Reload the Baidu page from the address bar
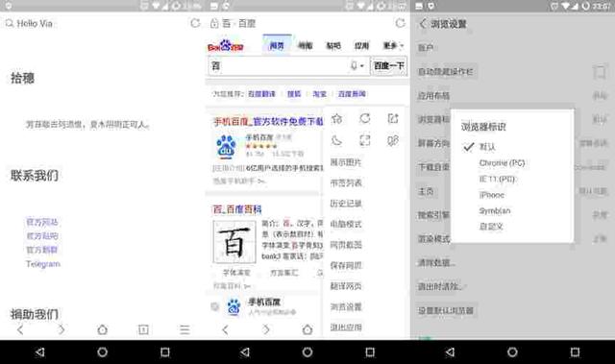 400,23
